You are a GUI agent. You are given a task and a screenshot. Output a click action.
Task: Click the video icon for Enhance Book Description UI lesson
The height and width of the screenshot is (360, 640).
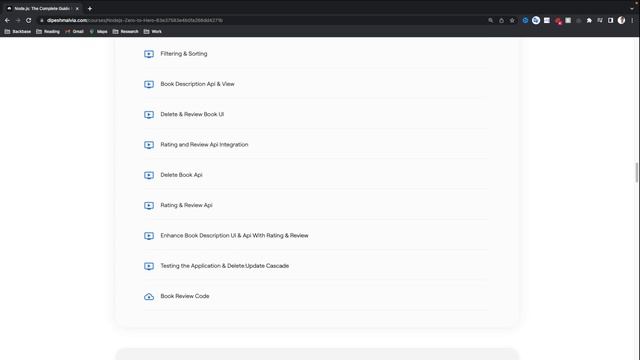[149, 236]
